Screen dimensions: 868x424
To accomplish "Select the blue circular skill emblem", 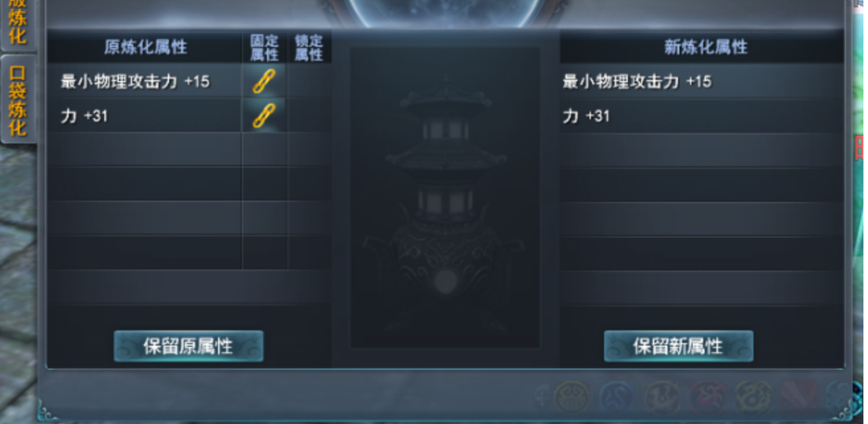I will (x=617, y=397).
